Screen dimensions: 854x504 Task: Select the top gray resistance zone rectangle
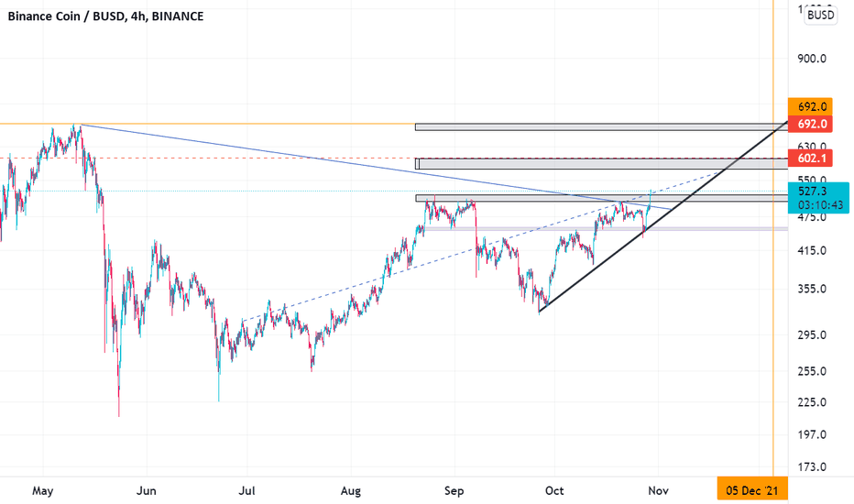point(601,127)
